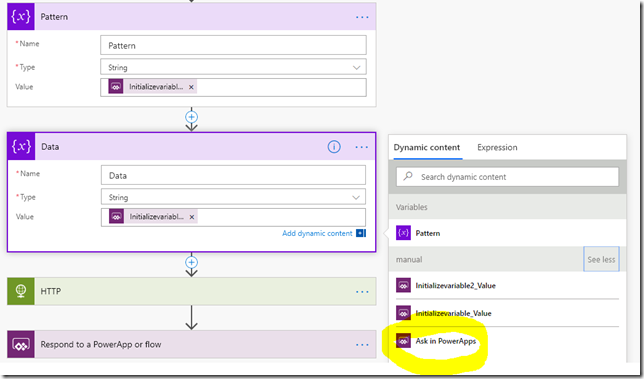
Task: Remove the Initializevariabl token in Data value
Action: click(192, 217)
